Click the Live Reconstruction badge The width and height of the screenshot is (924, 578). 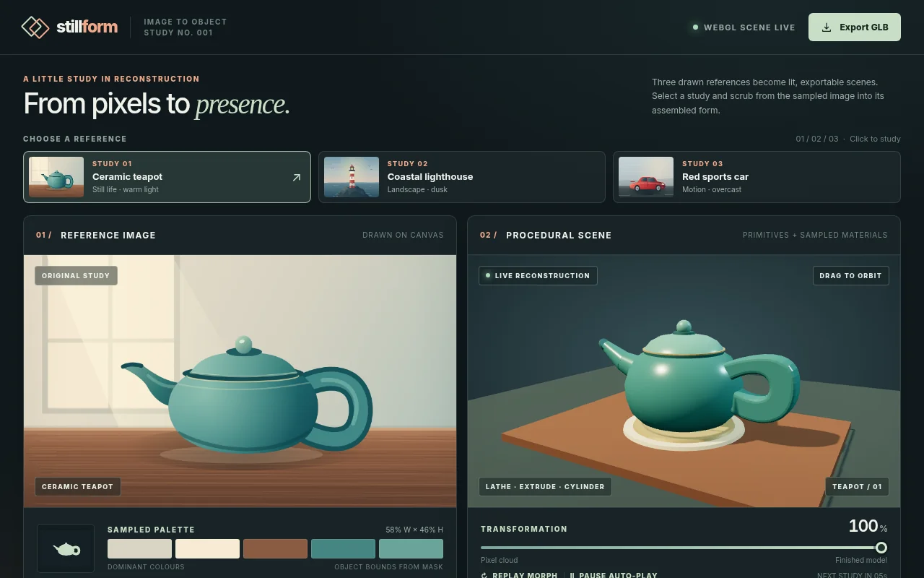pyautogui.click(x=538, y=275)
